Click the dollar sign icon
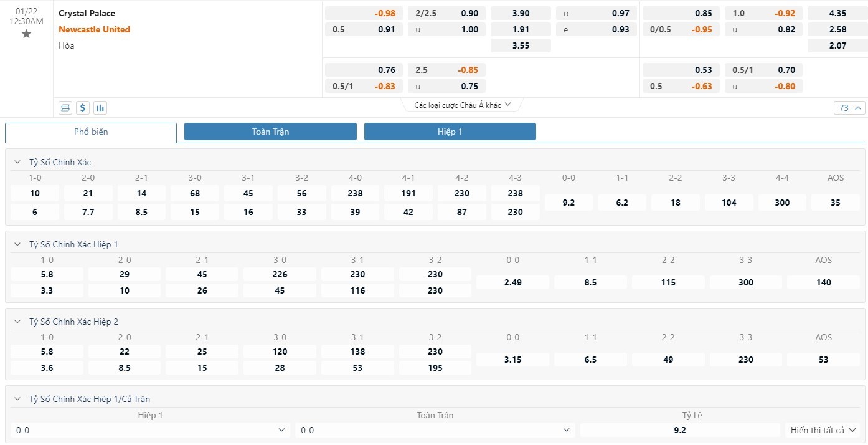868x445 pixels. pyautogui.click(x=83, y=108)
